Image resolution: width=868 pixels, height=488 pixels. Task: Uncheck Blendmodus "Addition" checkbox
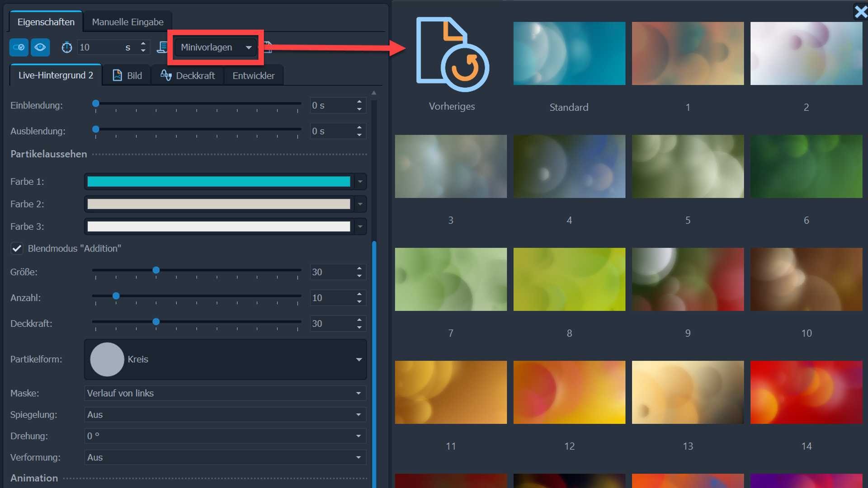[x=17, y=249]
